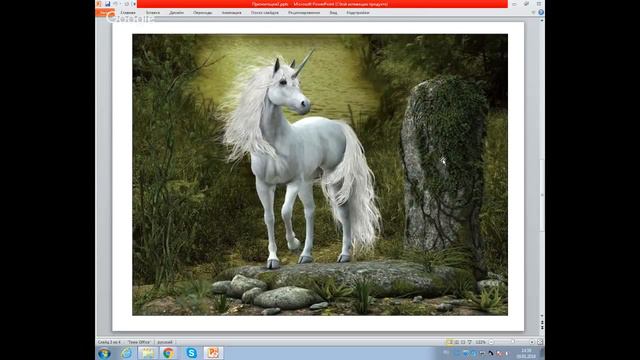Open Internet Explorer from taskbar
640x360 pixels.
point(126,353)
